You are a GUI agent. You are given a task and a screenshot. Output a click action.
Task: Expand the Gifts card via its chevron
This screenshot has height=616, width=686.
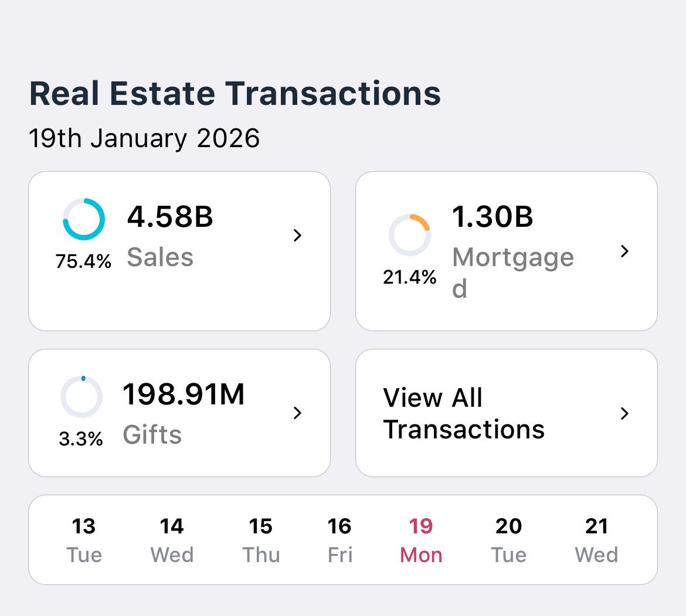298,413
